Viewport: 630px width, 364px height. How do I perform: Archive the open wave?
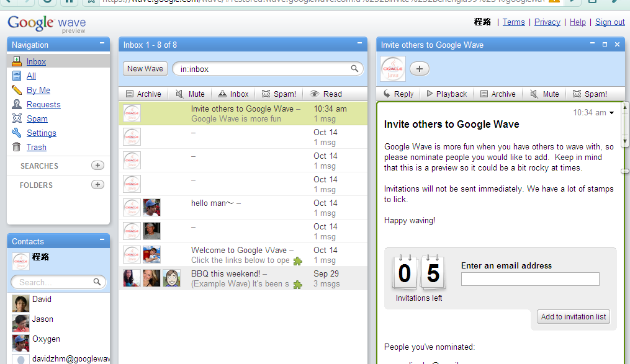498,94
